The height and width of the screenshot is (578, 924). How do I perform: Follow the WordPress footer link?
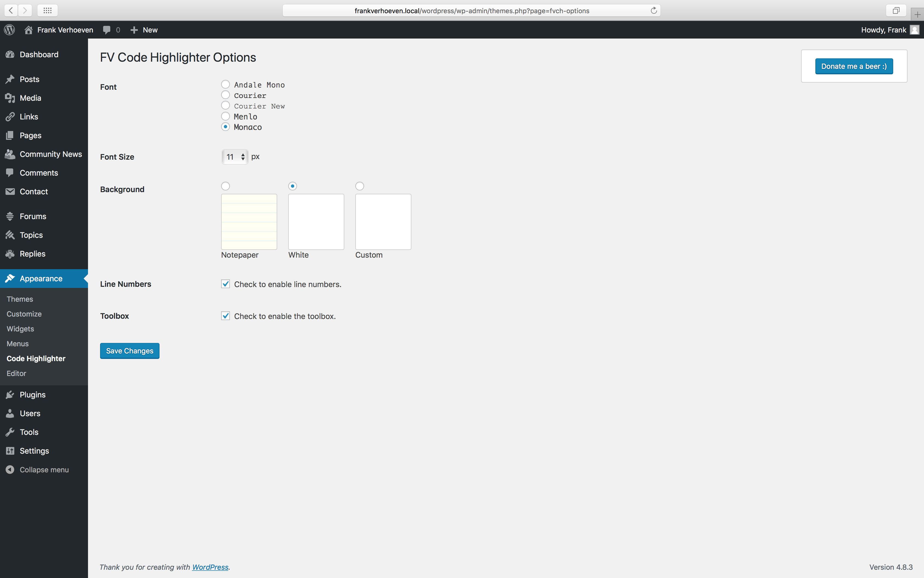tap(210, 567)
